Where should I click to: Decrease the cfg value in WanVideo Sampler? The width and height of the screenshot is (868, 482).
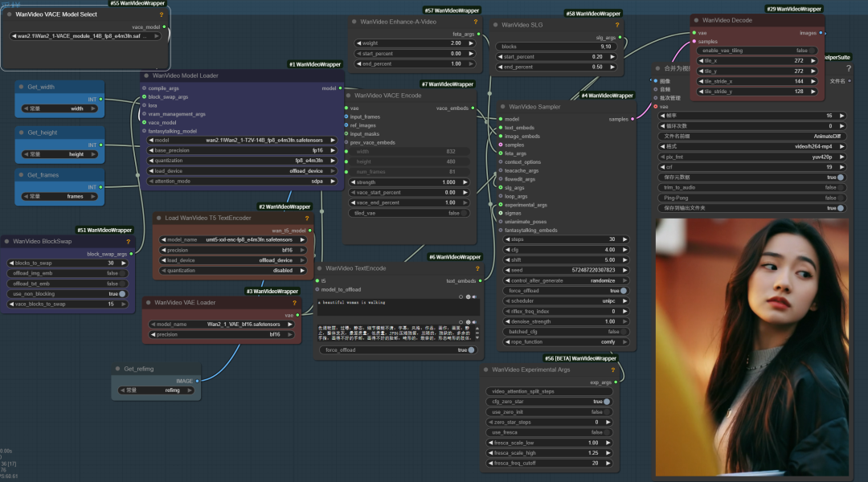pos(508,250)
